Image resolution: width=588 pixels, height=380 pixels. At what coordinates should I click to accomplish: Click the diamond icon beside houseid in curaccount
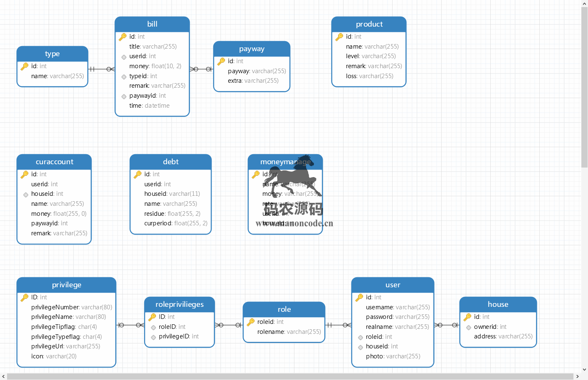click(26, 195)
